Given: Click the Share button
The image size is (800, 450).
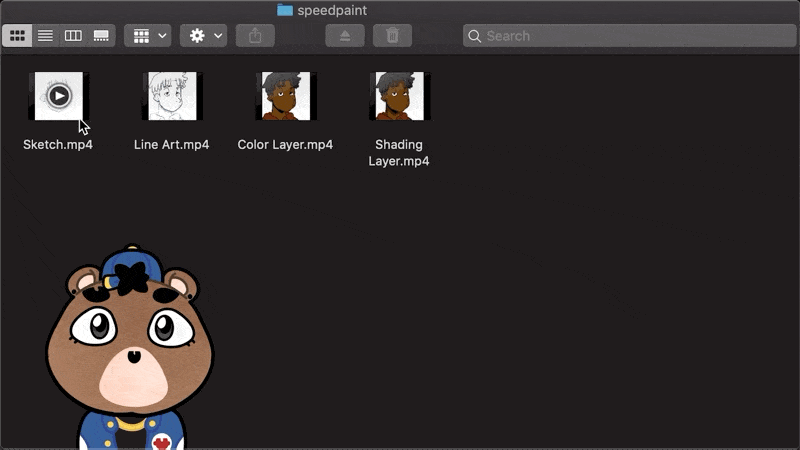Looking at the screenshot, I should click(255, 36).
